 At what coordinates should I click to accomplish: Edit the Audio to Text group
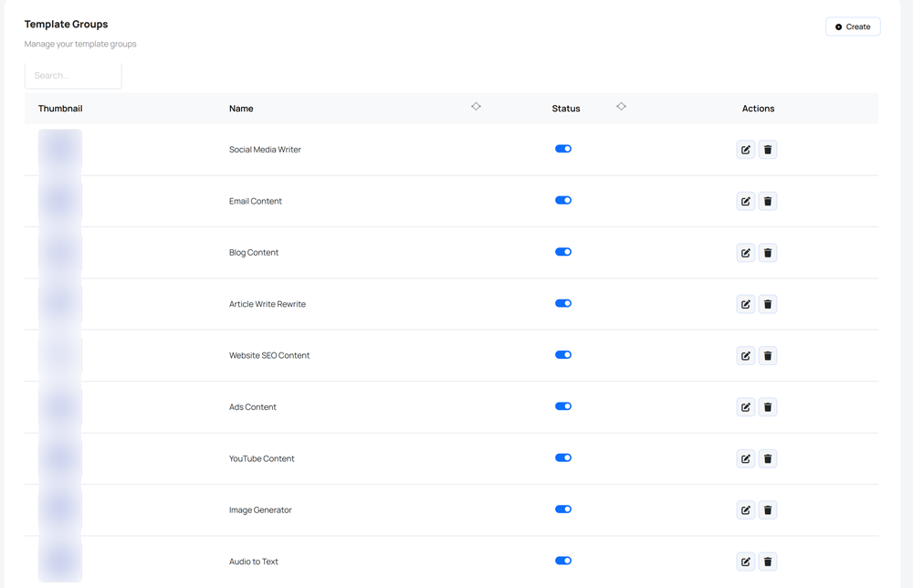pyautogui.click(x=746, y=562)
